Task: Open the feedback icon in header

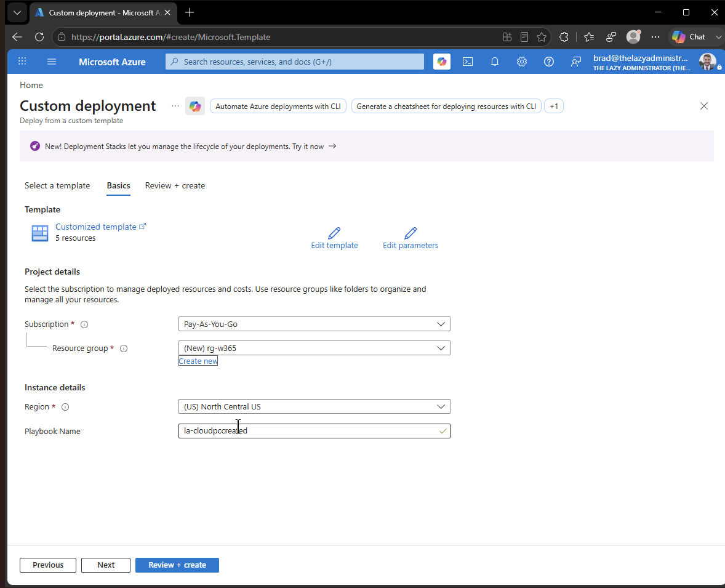Action: [575, 62]
